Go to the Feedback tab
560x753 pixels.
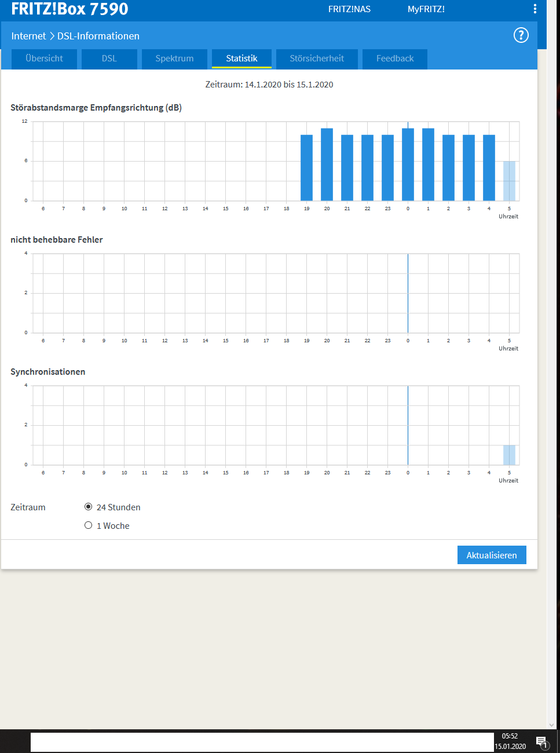395,59
